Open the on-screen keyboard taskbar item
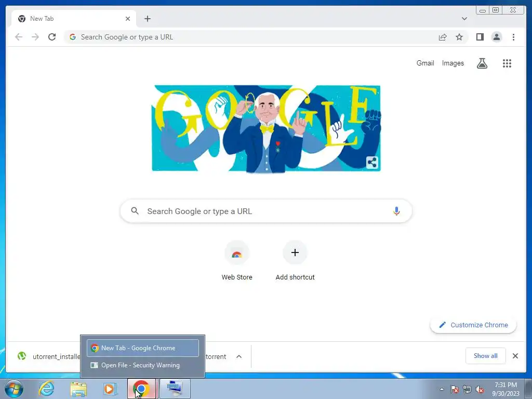The image size is (532, 399). tap(175, 389)
